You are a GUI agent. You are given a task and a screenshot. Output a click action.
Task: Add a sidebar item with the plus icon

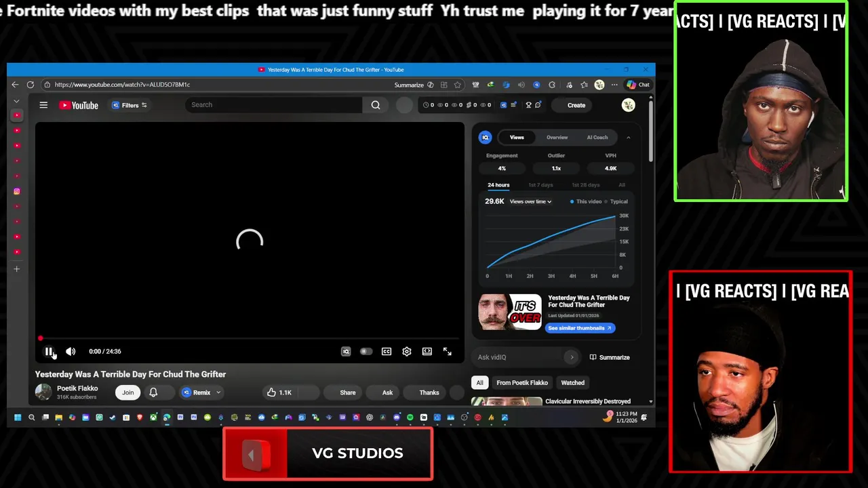click(x=17, y=269)
